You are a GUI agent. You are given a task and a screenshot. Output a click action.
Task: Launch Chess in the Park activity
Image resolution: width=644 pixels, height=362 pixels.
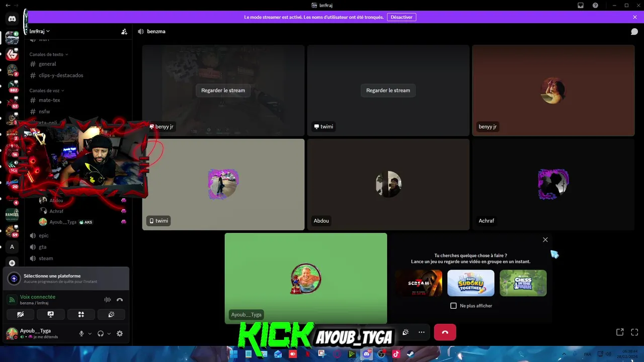(x=523, y=283)
